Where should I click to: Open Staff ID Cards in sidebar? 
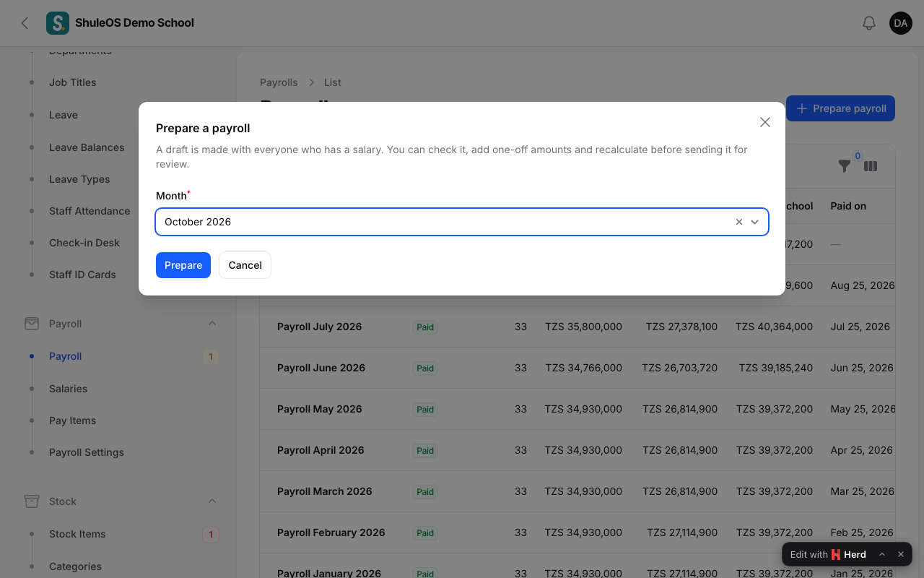point(82,275)
